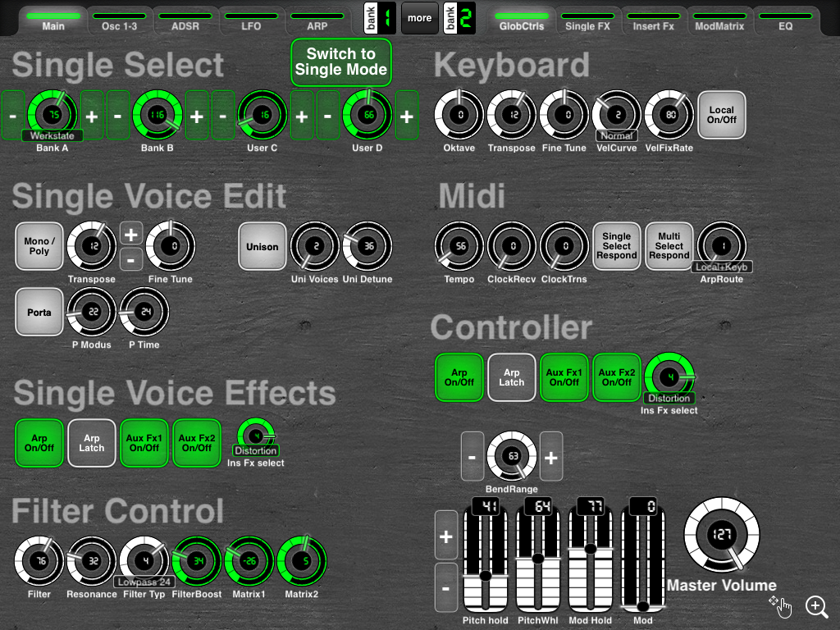
Task: Switch to the Osc 1-3 tab
Action: [x=120, y=21]
